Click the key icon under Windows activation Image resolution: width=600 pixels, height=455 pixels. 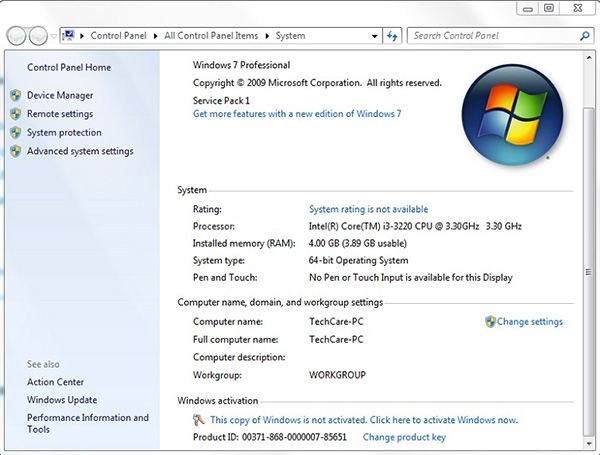pyautogui.click(x=199, y=421)
